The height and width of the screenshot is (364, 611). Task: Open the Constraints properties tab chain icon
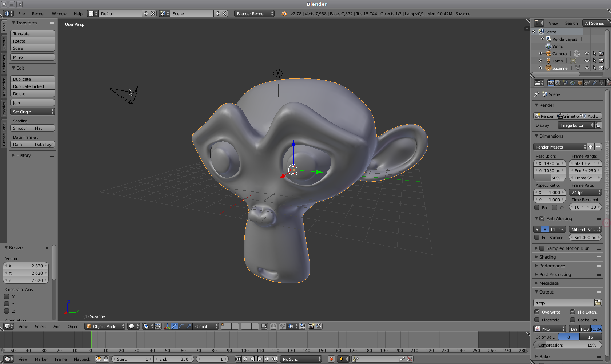point(587,83)
